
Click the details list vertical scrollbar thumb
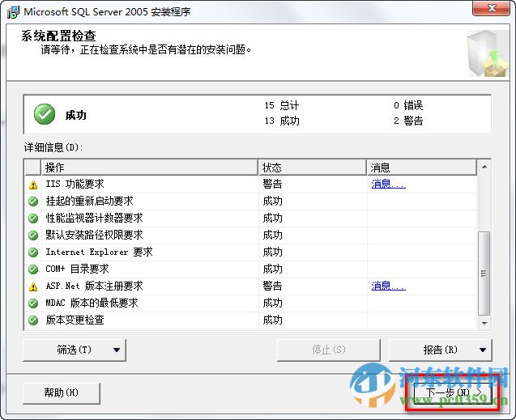point(484,273)
